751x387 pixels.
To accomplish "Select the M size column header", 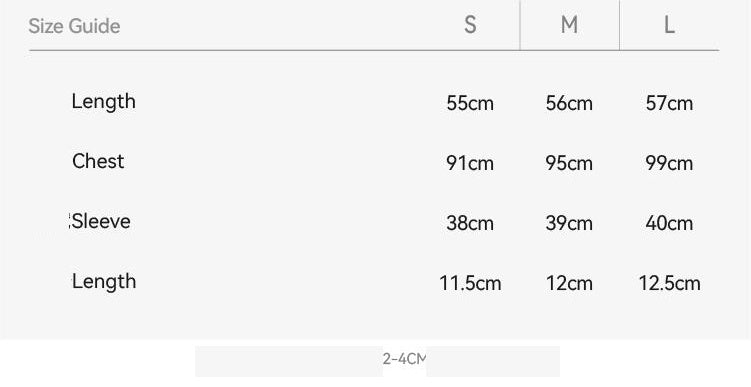I will click(569, 24).
